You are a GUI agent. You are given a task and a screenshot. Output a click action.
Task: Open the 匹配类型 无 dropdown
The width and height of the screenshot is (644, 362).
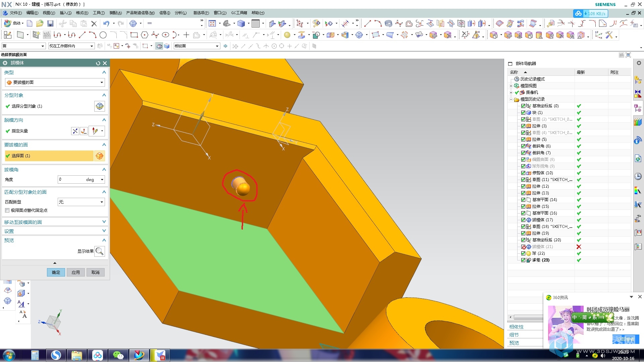coord(81,202)
